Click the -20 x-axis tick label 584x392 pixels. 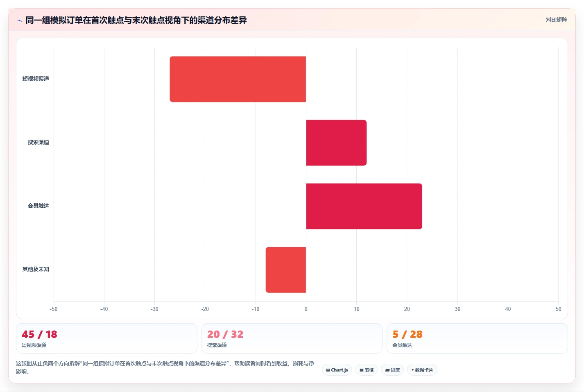[x=205, y=309]
